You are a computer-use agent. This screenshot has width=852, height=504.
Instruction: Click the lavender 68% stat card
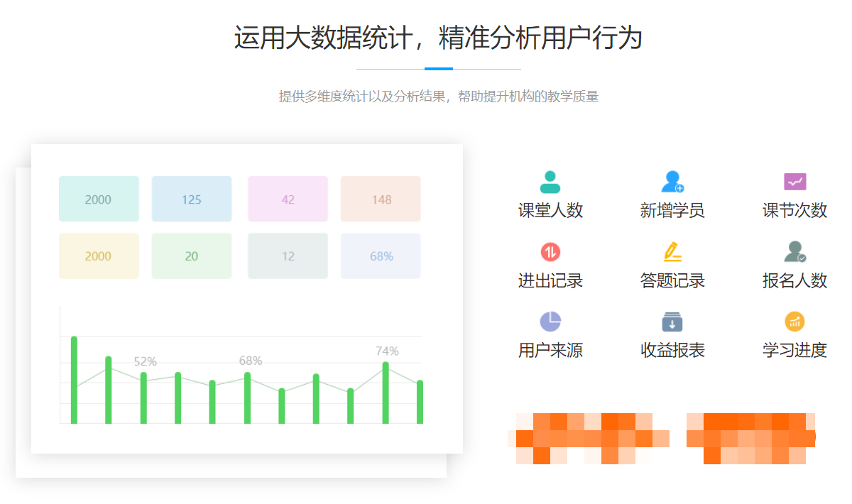click(x=381, y=256)
